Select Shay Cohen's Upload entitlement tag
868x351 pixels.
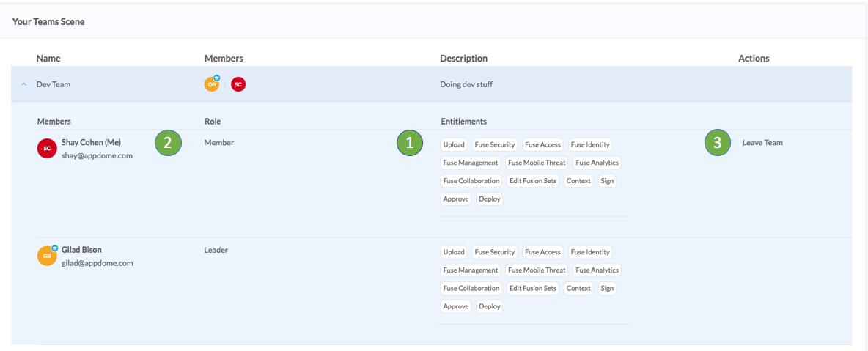[454, 145]
